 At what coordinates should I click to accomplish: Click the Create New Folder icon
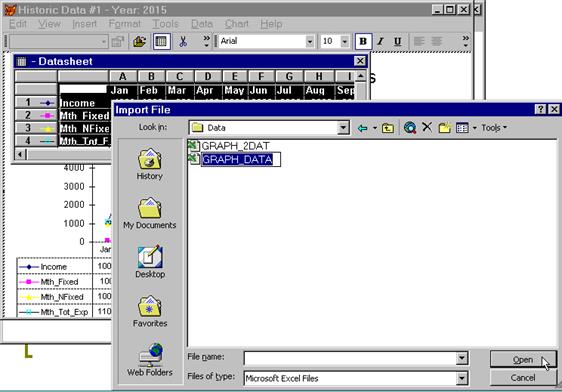tap(444, 128)
